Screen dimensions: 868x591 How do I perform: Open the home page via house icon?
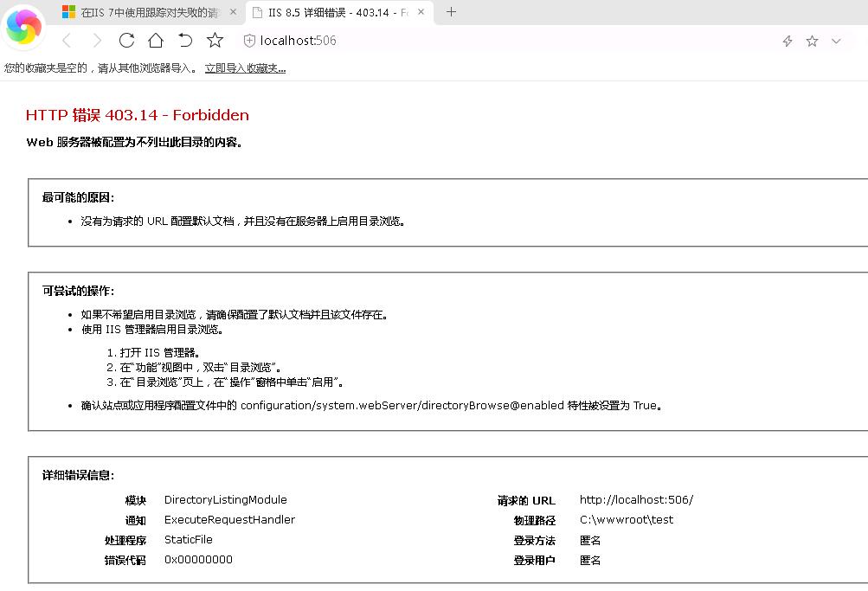tap(156, 41)
